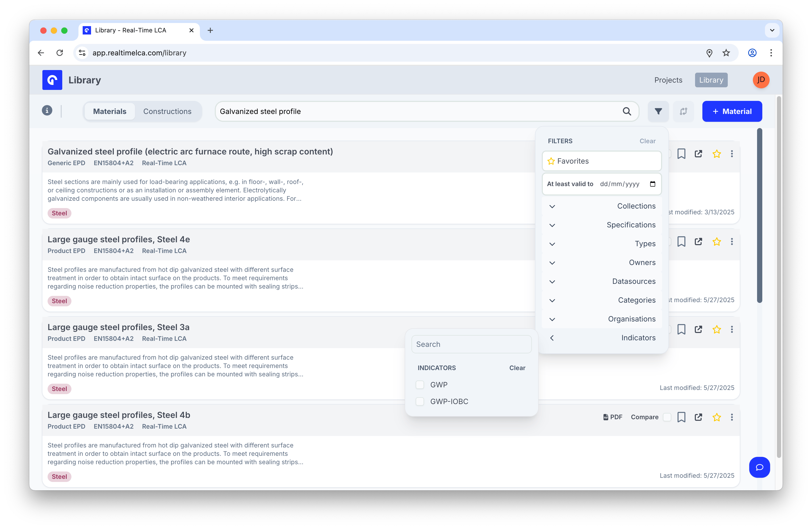This screenshot has height=529, width=812.
Task: Bookmark the Steel 4b material
Action: pyautogui.click(x=681, y=417)
